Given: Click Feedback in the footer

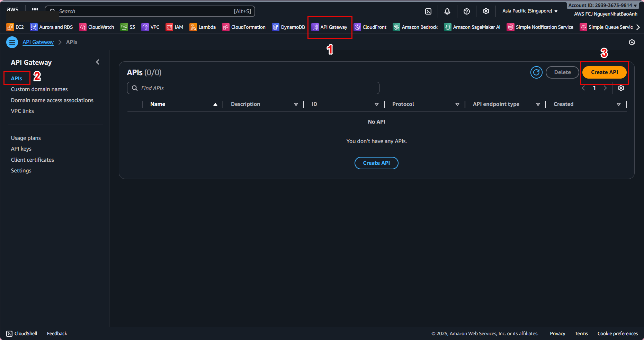Looking at the screenshot, I should point(57,334).
